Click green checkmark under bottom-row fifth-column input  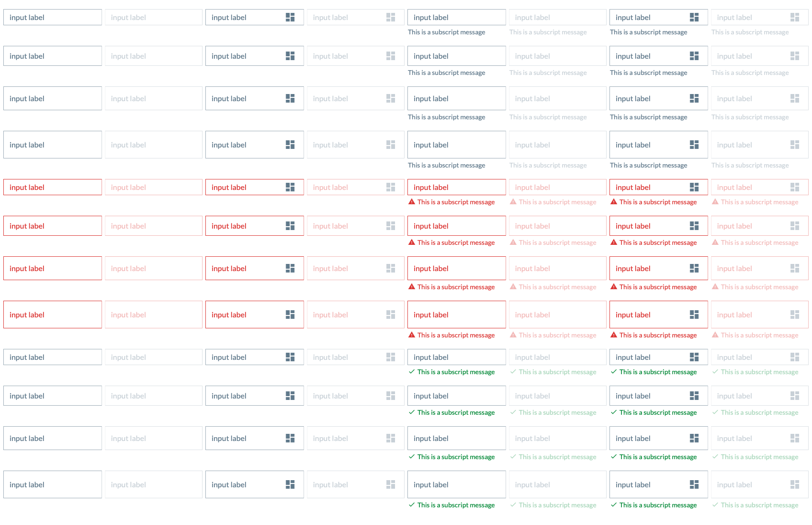[412, 505]
